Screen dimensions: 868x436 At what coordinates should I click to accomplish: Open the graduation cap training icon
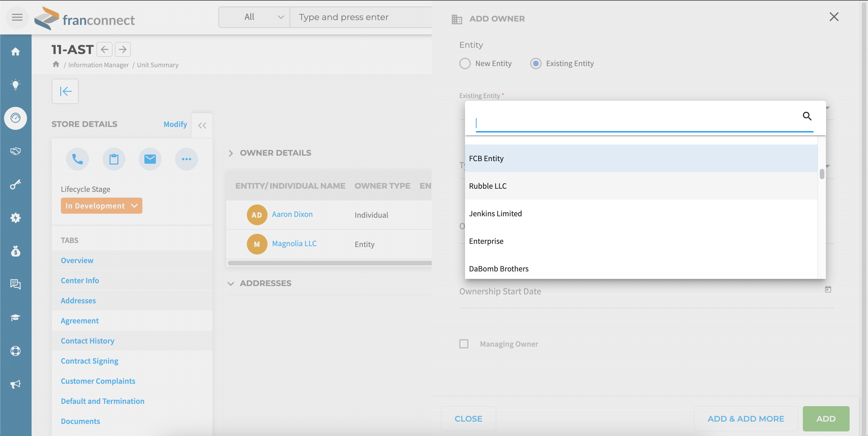tap(15, 318)
